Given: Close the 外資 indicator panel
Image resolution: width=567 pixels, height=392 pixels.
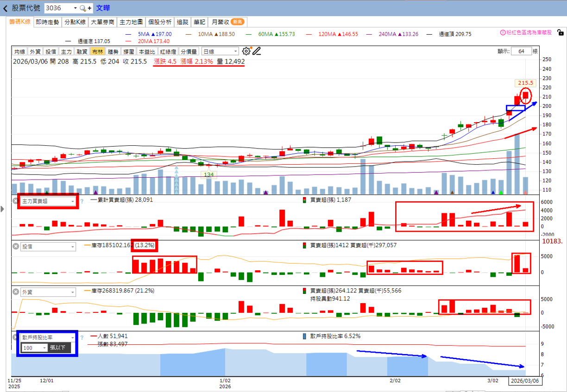Looking at the screenshot, I should point(15,292).
